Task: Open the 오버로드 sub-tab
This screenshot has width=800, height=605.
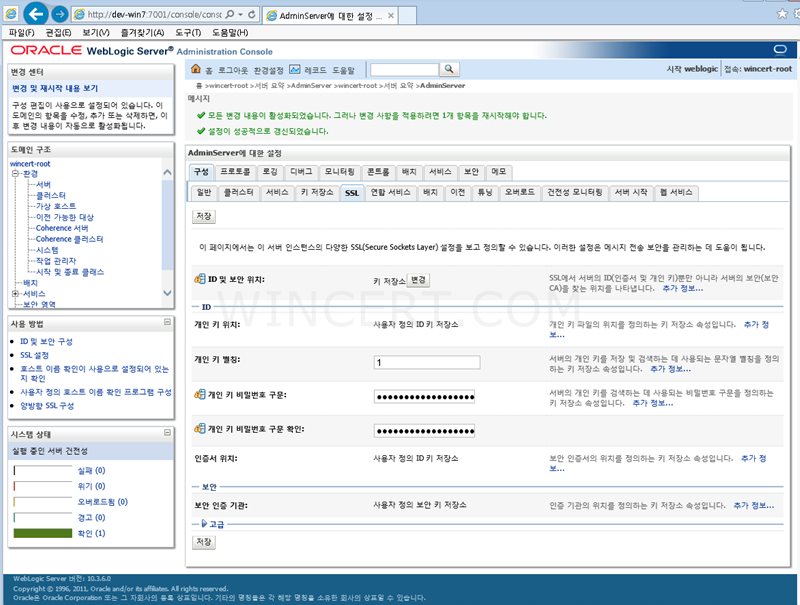Action: coord(519,192)
